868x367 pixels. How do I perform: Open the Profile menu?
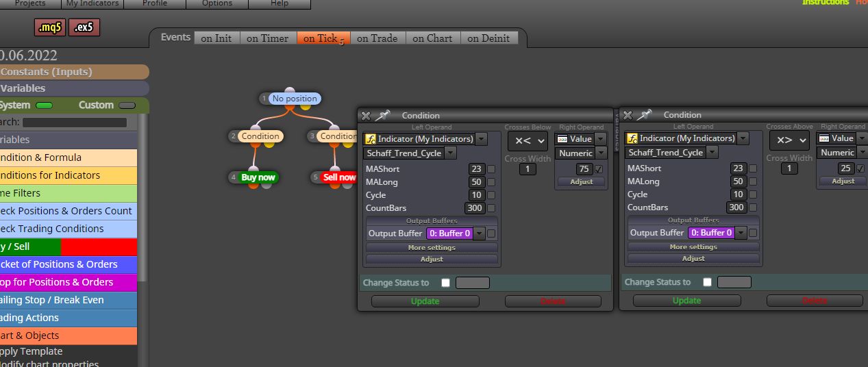tap(155, 3)
